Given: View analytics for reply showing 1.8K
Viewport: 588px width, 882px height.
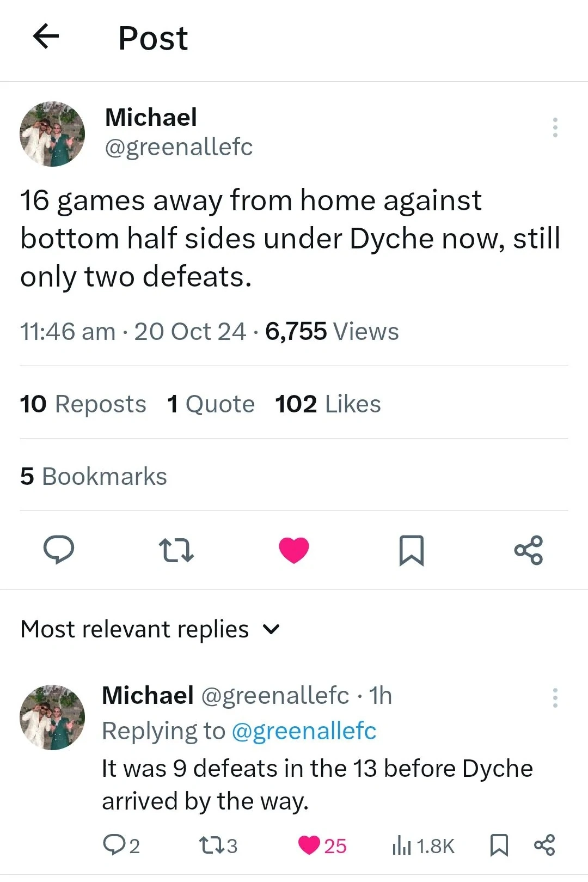Looking at the screenshot, I should click(x=423, y=846).
